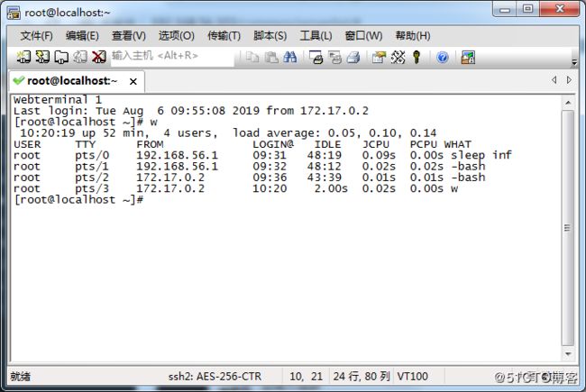Click the '10, 21' cursor position status
The image size is (586, 392).
pyautogui.click(x=307, y=377)
